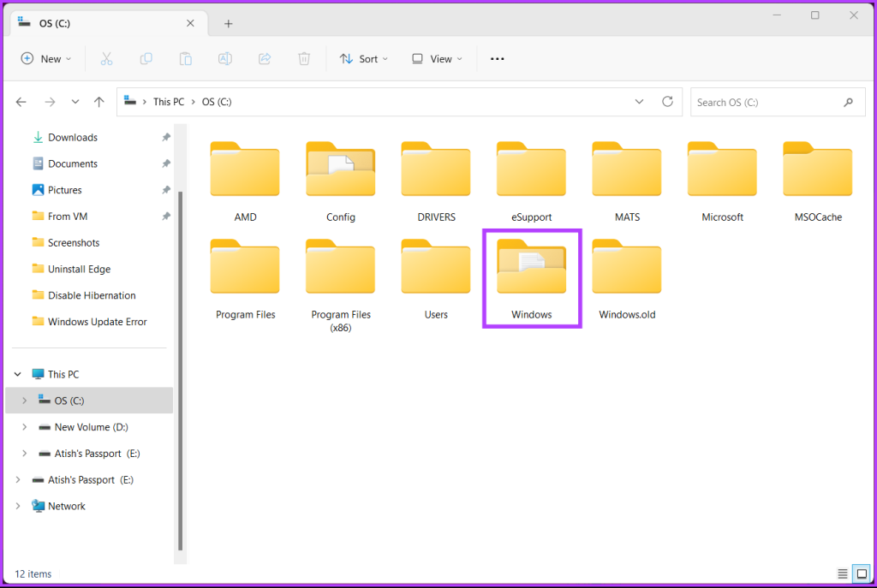Expand New Volume (D:) in the sidebar tree
Screen dimensions: 877x588
point(24,426)
